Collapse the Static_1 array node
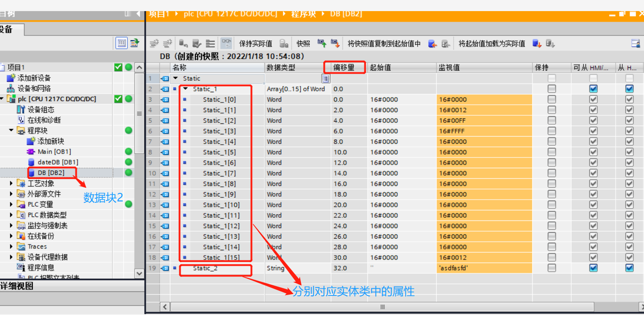 click(186, 89)
